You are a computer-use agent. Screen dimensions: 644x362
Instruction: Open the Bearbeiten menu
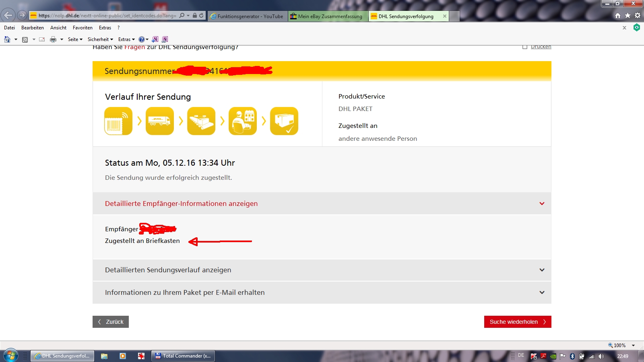coord(33,28)
